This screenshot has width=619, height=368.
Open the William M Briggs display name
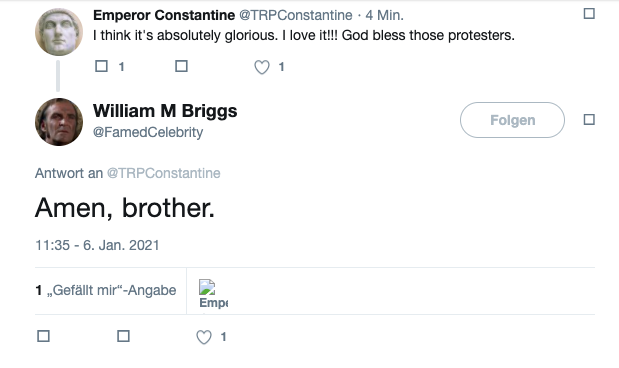(x=165, y=111)
